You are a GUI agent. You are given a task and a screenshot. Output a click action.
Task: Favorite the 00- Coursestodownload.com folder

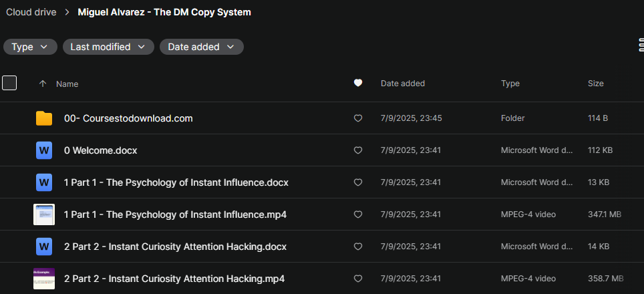(358, 118)
